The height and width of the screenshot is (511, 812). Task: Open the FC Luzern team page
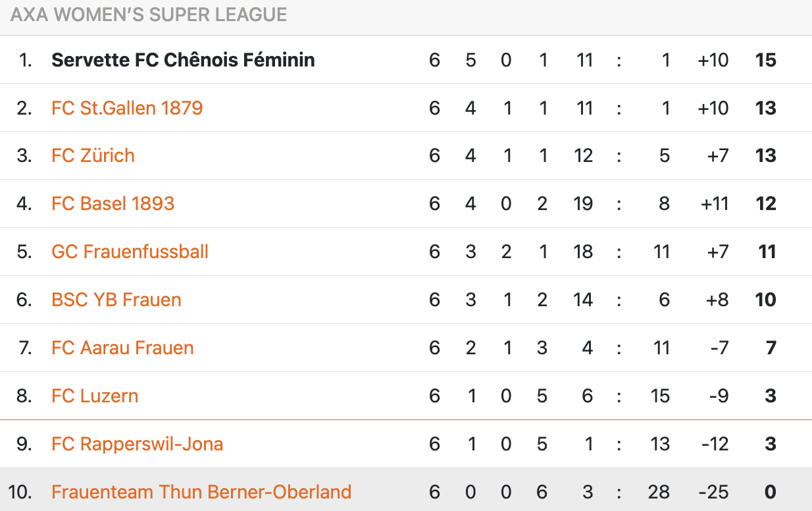pos(95,396)
